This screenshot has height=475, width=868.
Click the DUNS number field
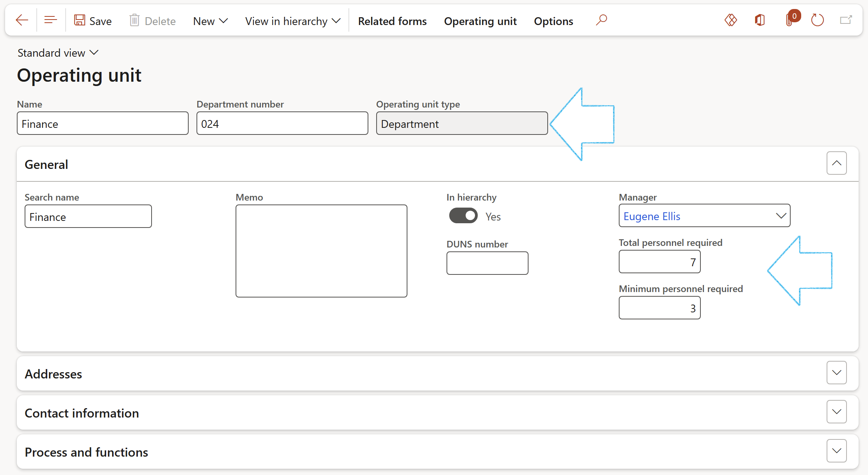click(x=488, y=263)
